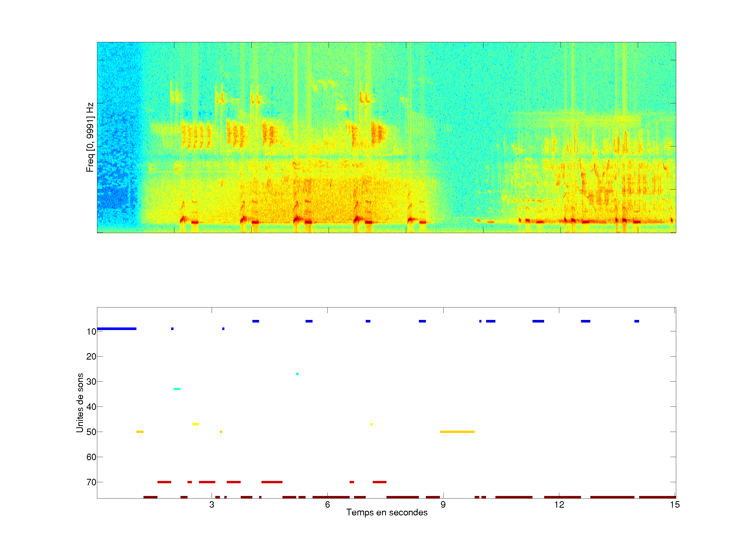Select the x-axis tick label 6
The image size is (747, 560).
coord(327,505)
